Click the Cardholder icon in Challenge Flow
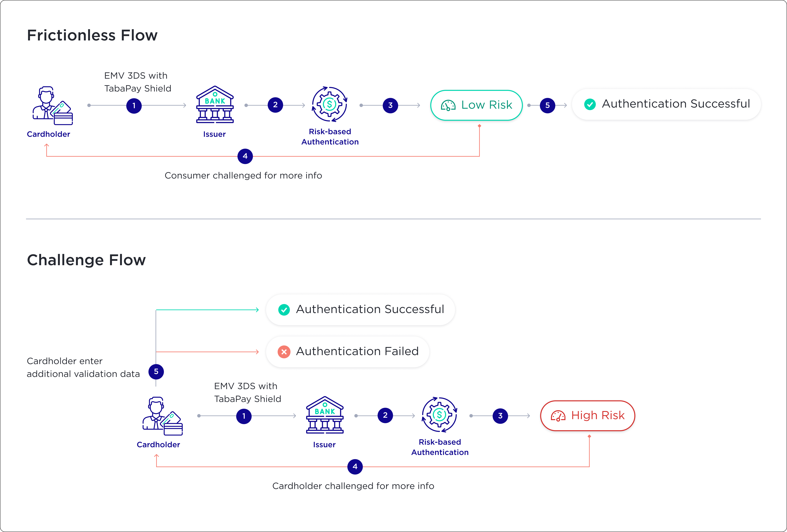Viewport: 787px width, 532px height. (x=162, y=416)
